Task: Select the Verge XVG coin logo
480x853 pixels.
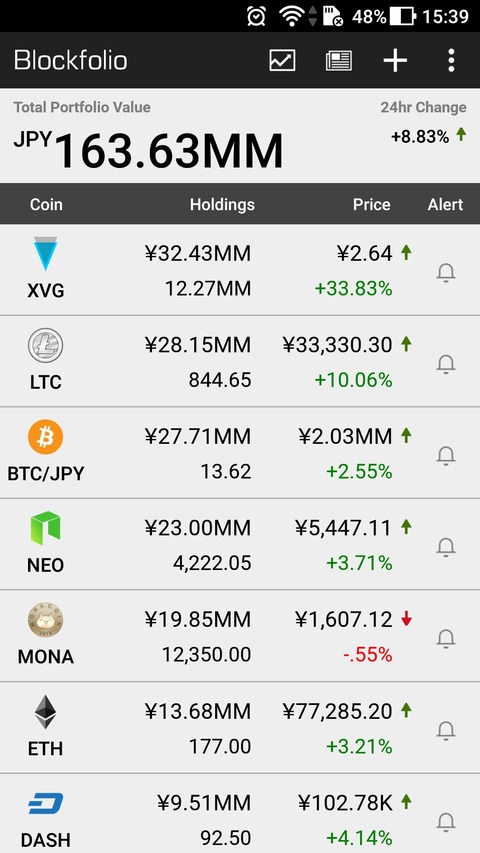Action: click(45, 254)
